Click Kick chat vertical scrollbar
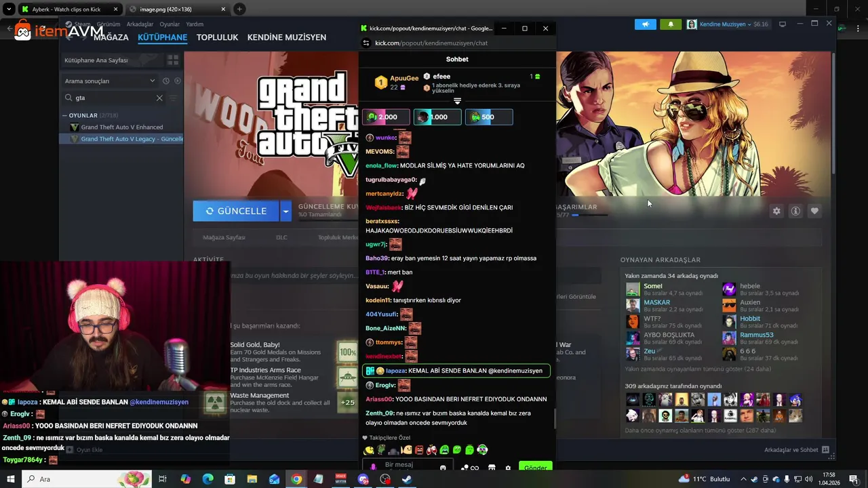The image size is (868, 488). coord(554,419)
